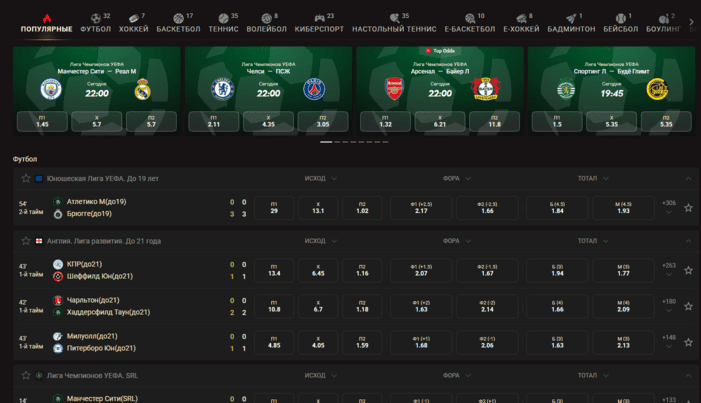Open the Football sport tab icon
The image size is (701, 403).
(x=96, y=18)
